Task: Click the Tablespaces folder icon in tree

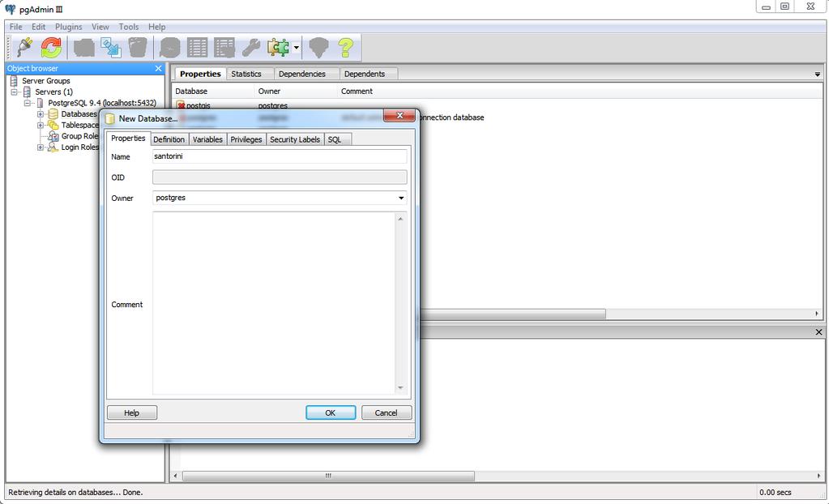Action: click(53, 125)
